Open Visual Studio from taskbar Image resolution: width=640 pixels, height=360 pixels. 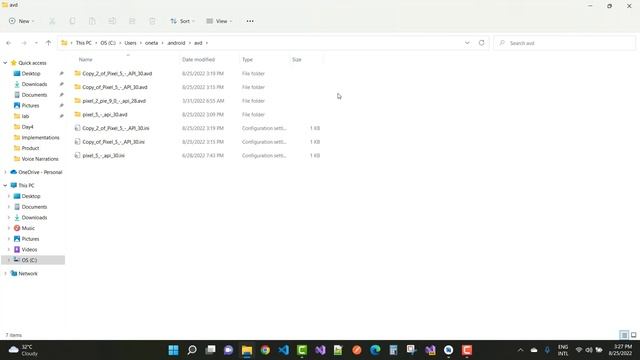click(x=320, y=350)
